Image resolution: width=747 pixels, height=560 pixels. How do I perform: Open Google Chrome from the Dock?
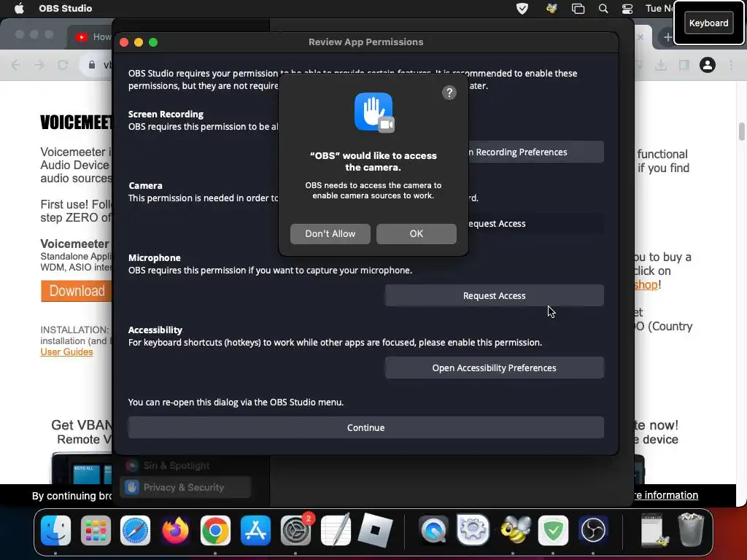[215, 530]
